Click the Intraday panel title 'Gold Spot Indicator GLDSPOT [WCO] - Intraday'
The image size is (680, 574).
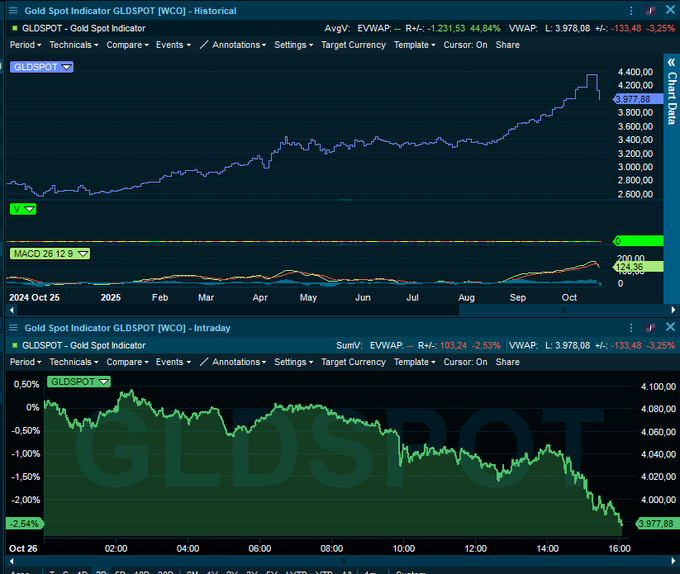pos(127,328)
